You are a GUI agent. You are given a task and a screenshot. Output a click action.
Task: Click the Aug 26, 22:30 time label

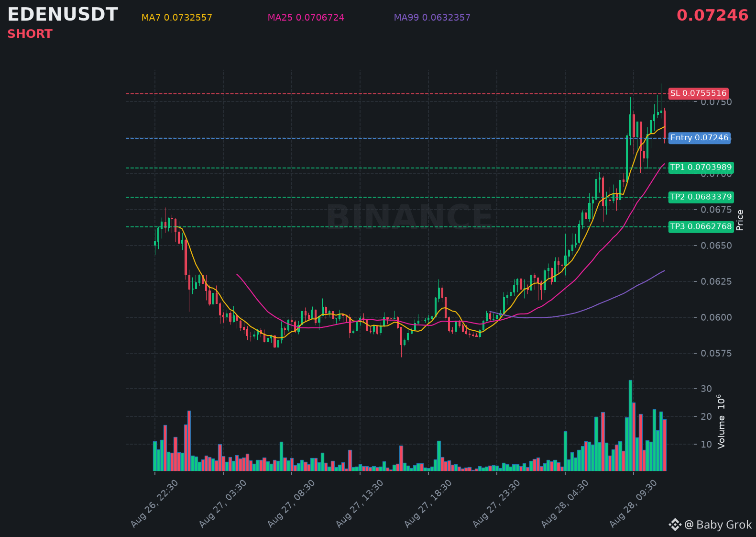coord(155,503)
